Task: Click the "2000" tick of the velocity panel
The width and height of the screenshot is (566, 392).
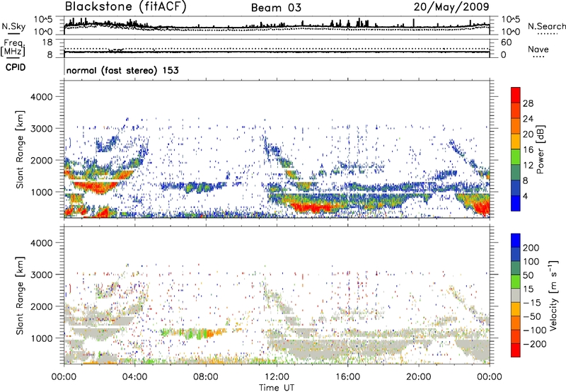Action: [x=42, y=306]
